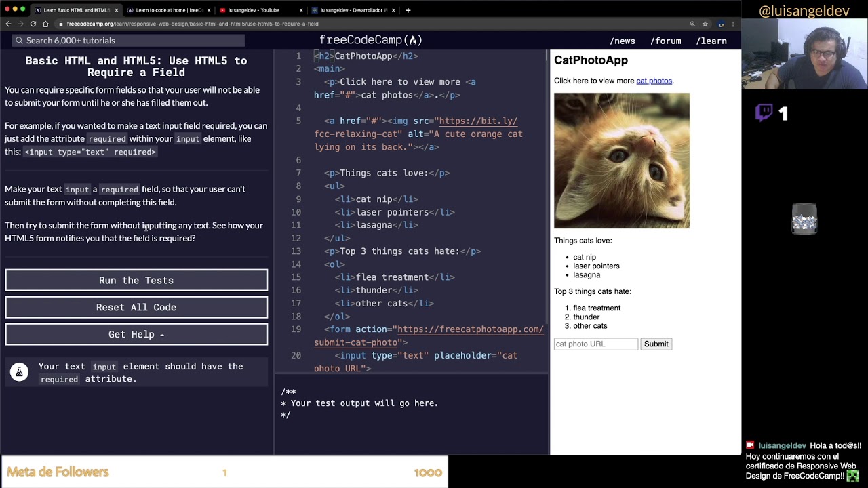Close the Learn to code at home tab
The image size is (868, 488).
209,10
